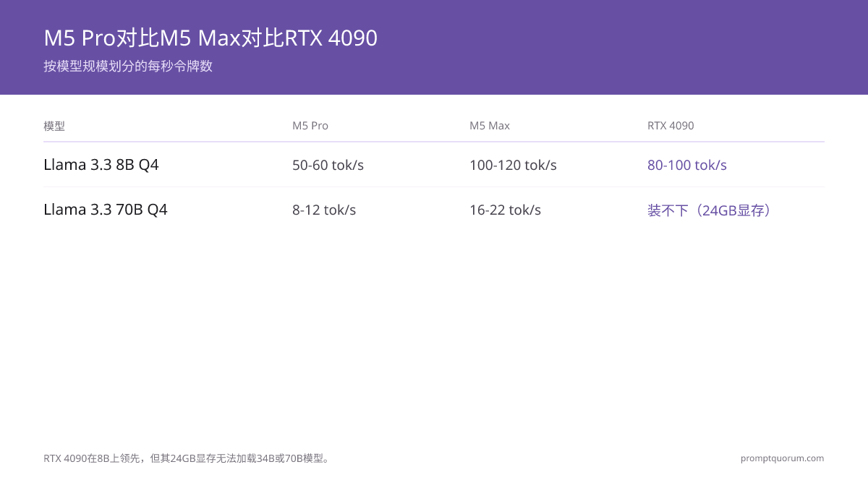Click the "模型" column header
Image resolution: width=868 pixels, height=488 pixels.
coord(54,126)
